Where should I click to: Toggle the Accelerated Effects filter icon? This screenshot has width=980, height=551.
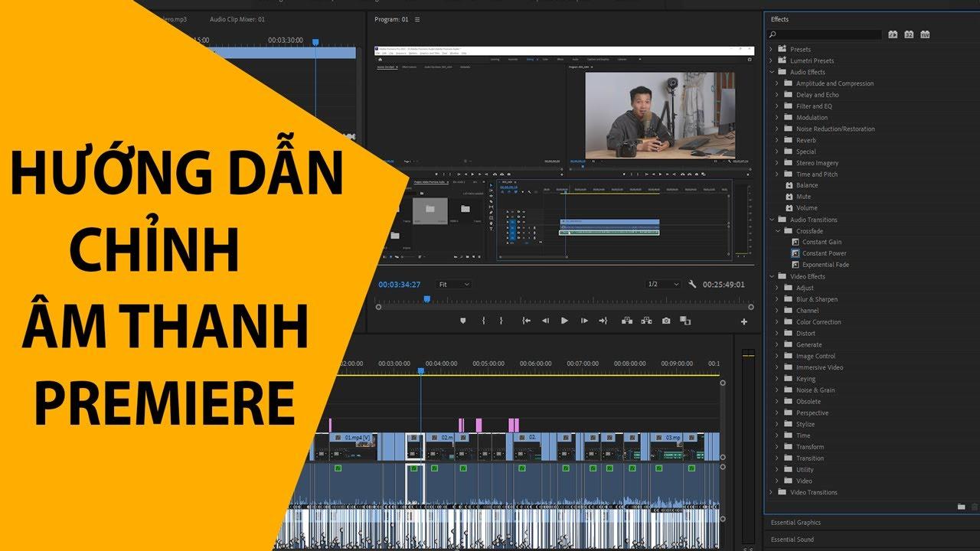893,34
